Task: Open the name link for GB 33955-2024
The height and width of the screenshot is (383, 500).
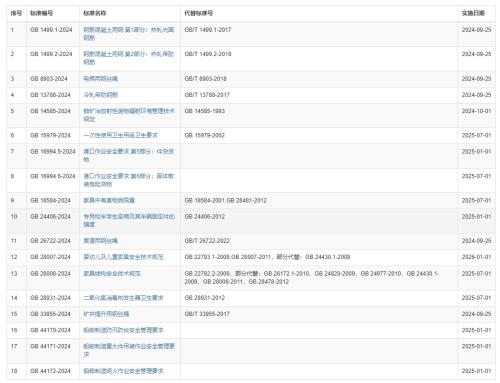Action: 106,314
